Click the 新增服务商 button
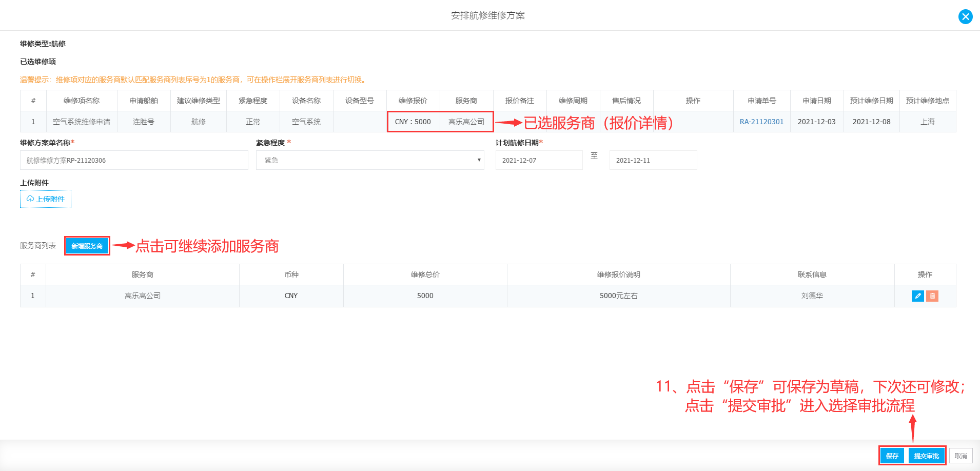 [x=87, y=246]
